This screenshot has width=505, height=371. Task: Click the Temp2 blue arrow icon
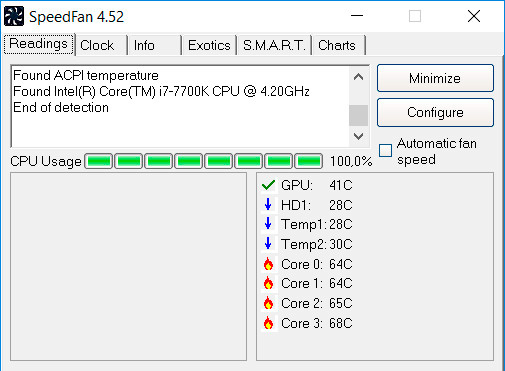(x=268, y=244)
